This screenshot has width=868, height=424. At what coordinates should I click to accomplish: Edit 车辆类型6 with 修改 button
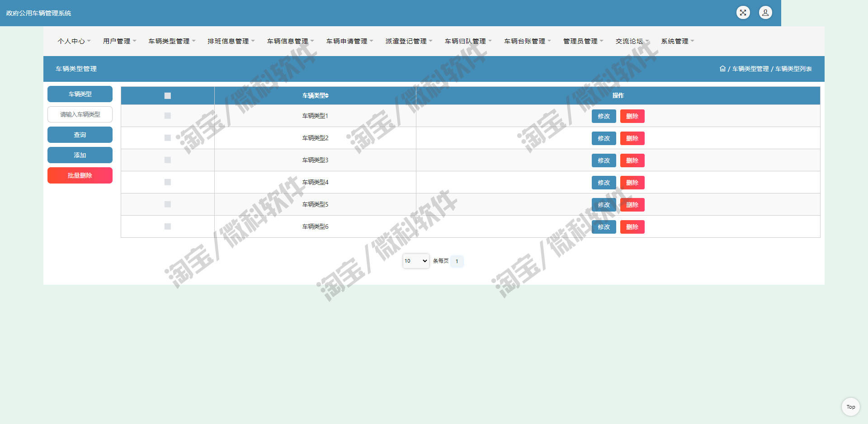tap(604, 227)
